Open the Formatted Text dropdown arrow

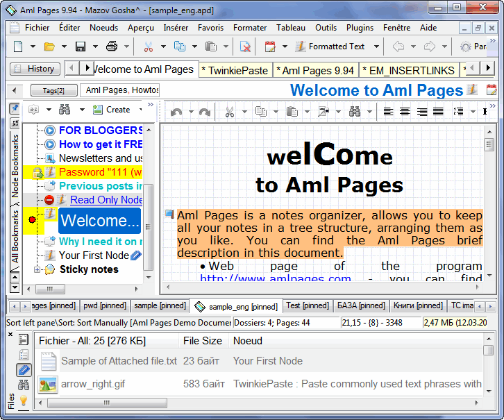tap(376, 47)
